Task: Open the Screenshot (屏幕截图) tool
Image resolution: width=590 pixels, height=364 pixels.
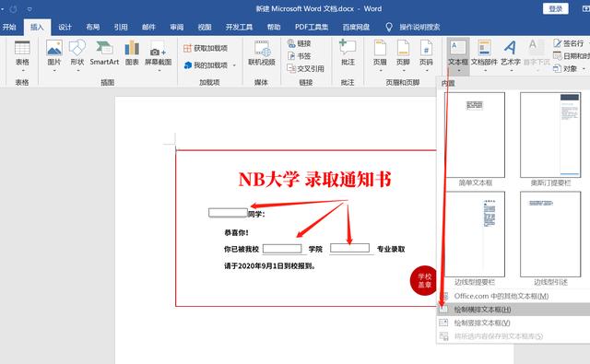Action: click(x=158, y=55)
